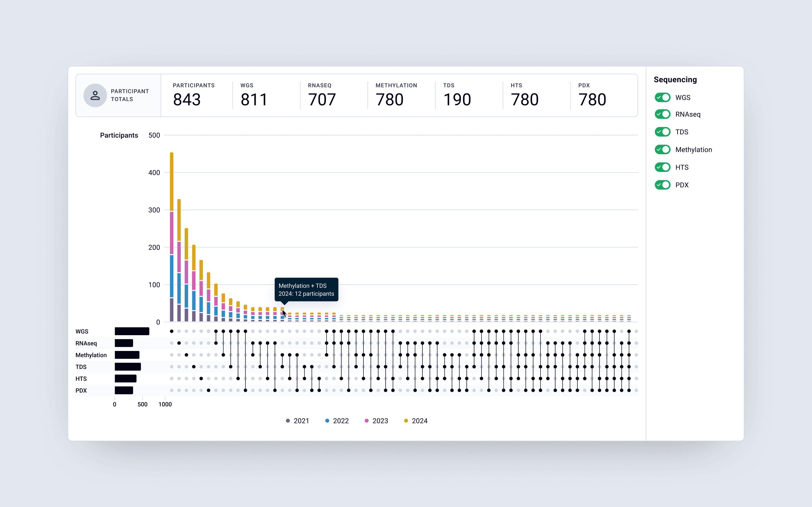Viewport: 812px width, 507px height.
Task: Click the Methylation + TDS tooltip
Action: coord(306,290)
